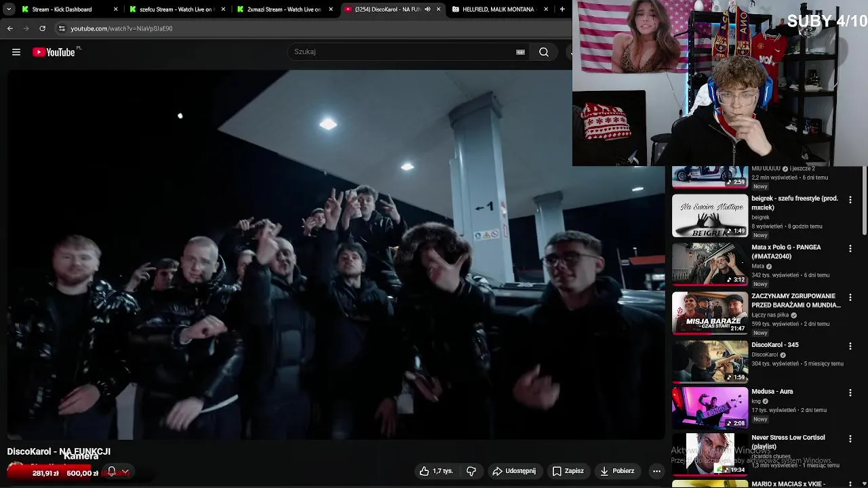This screenshot has height=488, width=868.
Task: Open the on-screen keyboard icon in search
Action: (x=520, y=52)
